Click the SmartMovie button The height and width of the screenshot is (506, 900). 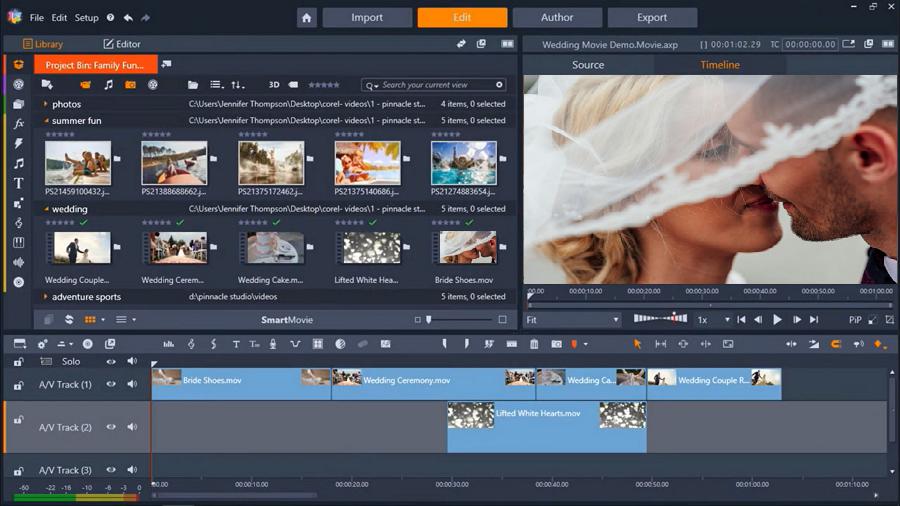[x=287, y=320]
